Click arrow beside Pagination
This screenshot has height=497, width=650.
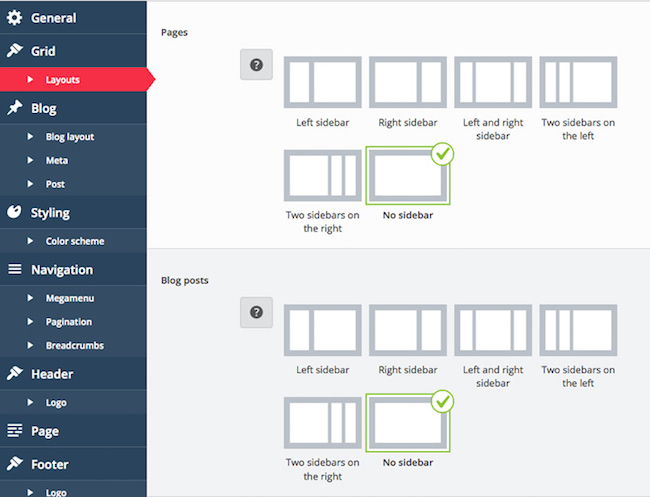coord(30,322)
